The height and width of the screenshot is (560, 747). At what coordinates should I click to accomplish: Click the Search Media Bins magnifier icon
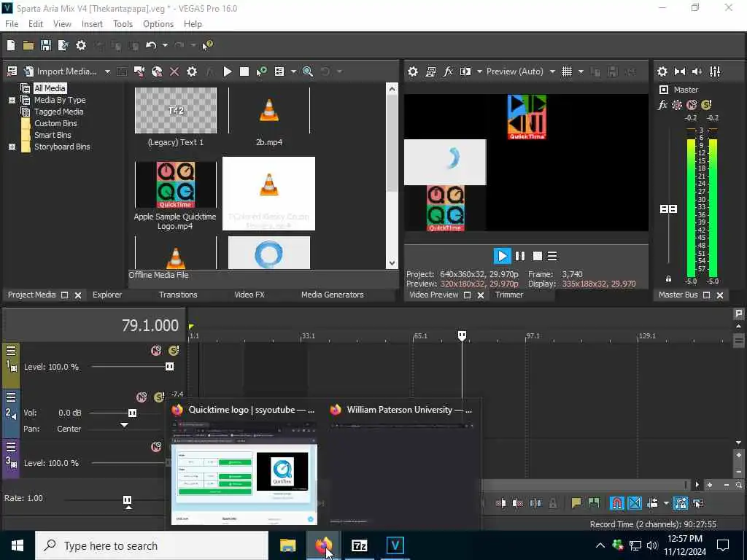308,71
